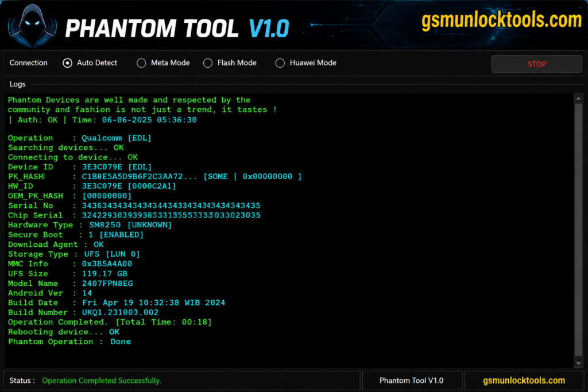Click the Searching devices... OK line
This screenshot has width=588, height=392.
tap(66, 148)
